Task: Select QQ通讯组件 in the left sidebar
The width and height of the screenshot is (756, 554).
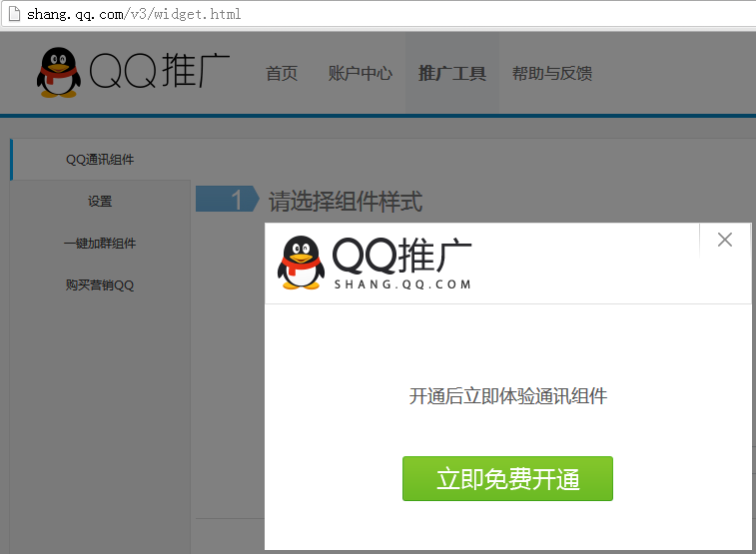Action: click(x=100, y=160)
